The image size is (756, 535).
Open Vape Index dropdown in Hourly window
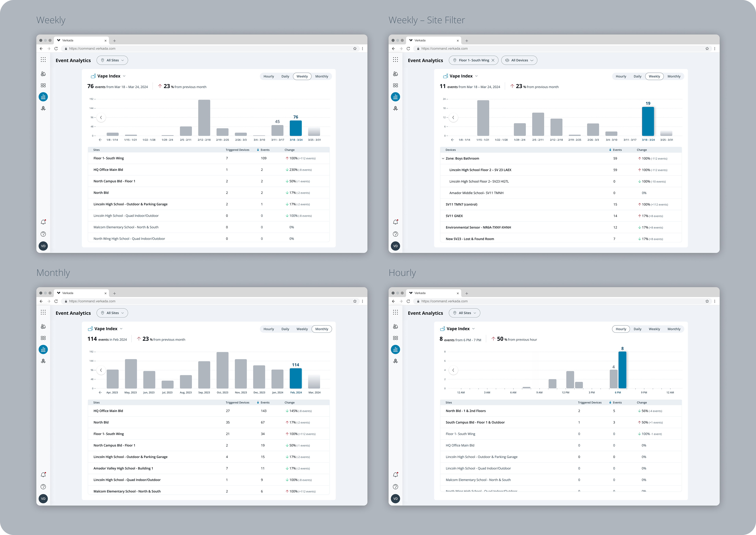point(458,329)
